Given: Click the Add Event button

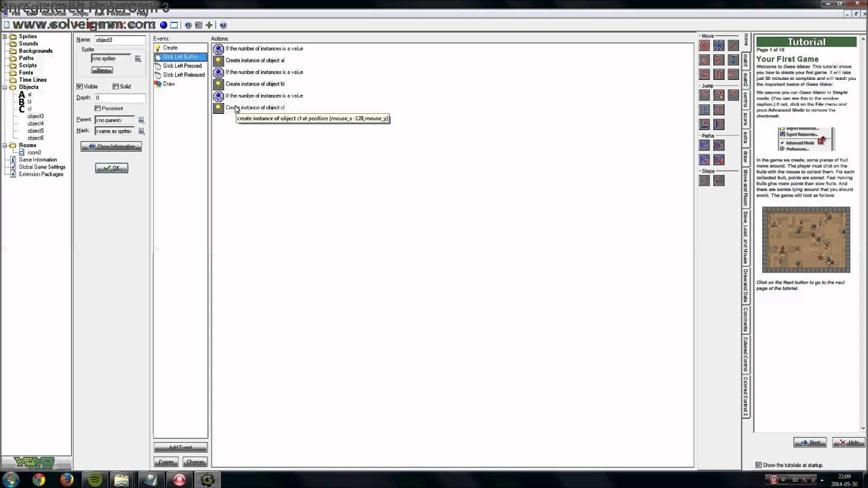Looking at the screenshot, I should (180, 448).
